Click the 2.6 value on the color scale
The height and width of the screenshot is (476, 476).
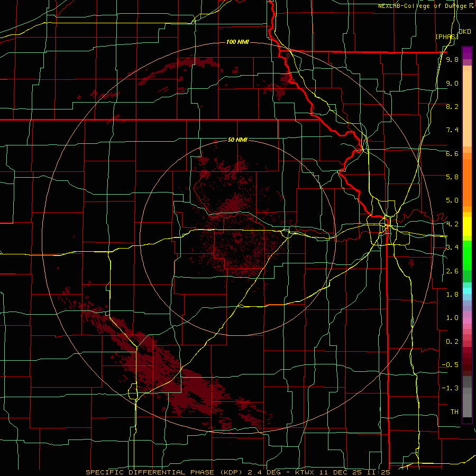tap(452, 271)
